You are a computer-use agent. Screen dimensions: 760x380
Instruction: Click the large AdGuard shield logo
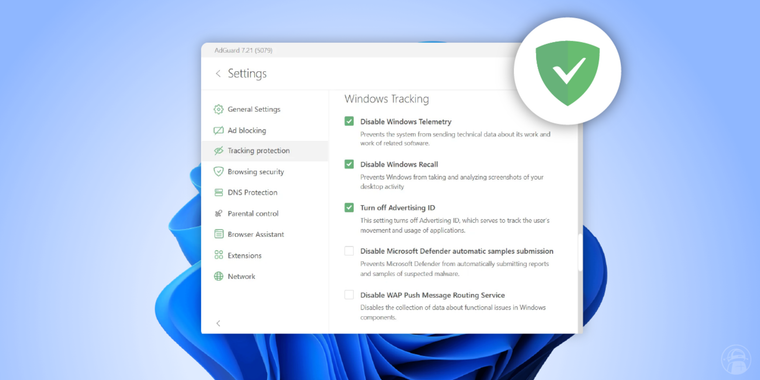pos(568,73)
